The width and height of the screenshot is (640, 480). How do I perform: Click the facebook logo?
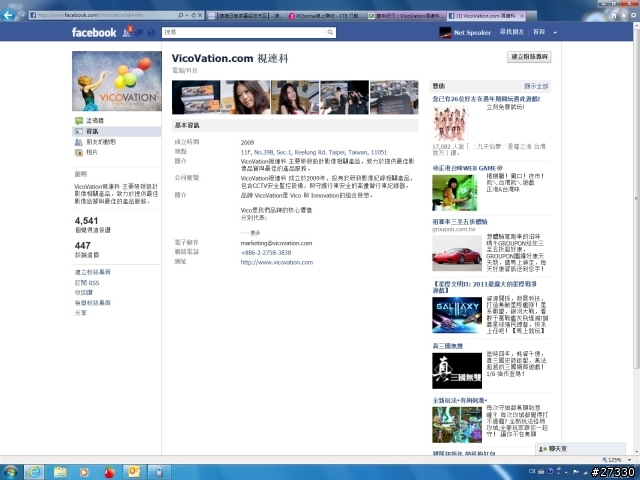tap(94, 32)
